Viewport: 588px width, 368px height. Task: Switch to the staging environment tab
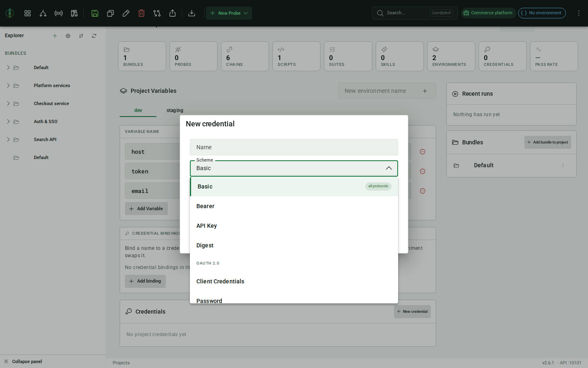(175, 110)
